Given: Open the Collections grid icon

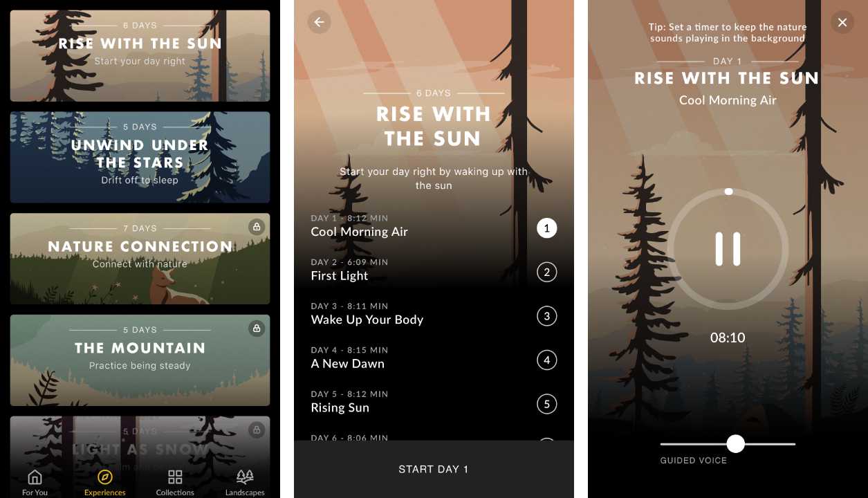Looking at the screenshot, I should coord(175,477).
